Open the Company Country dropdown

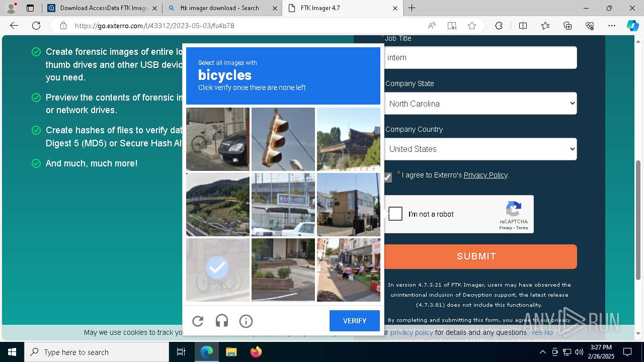[480, 149]
